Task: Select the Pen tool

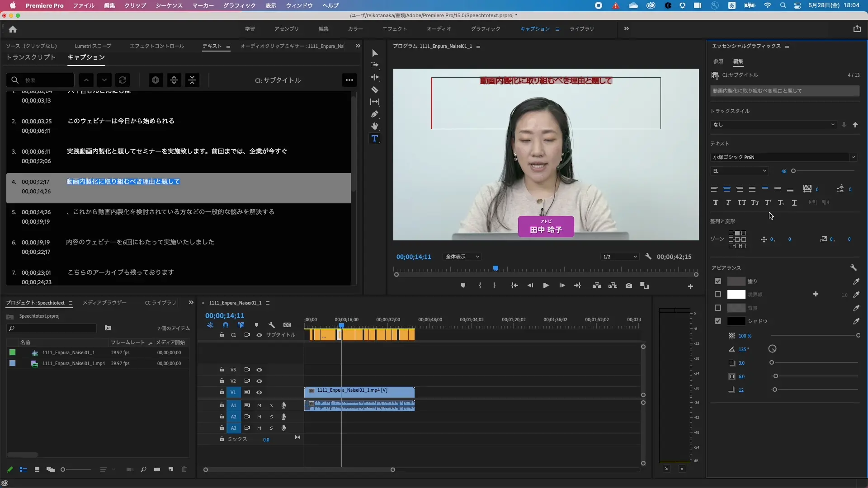Action: (x=375, y=114)
